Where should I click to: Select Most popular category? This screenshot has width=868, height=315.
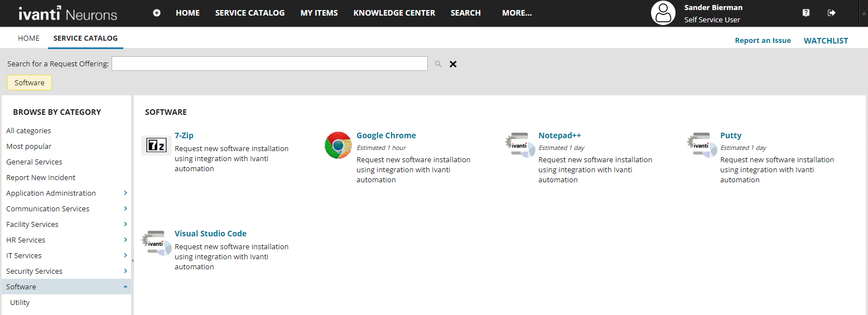pyautogui.click(x=28, y=146)
